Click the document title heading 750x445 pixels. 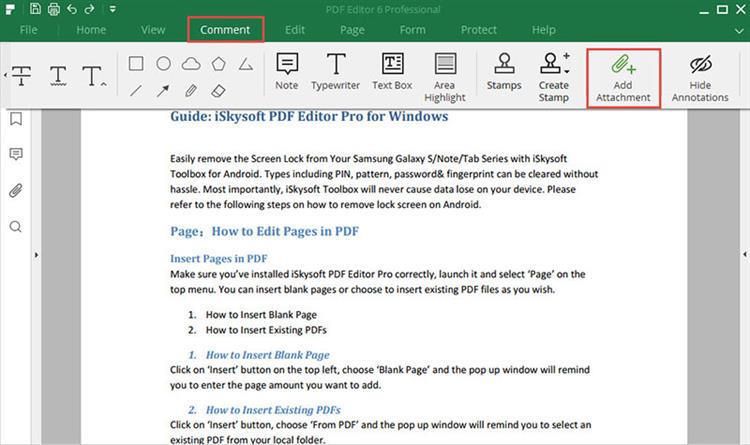click(309, 116)
